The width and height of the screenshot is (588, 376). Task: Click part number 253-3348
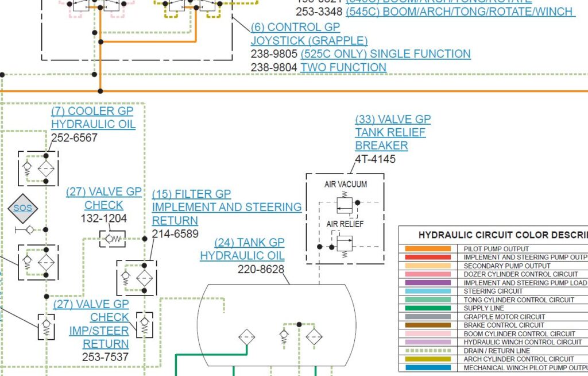coord(319,11)
